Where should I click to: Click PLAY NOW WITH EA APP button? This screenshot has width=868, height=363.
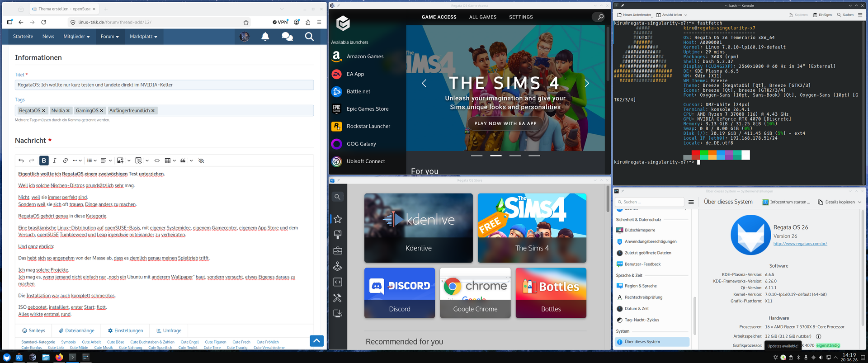click(x=505, y=123)
